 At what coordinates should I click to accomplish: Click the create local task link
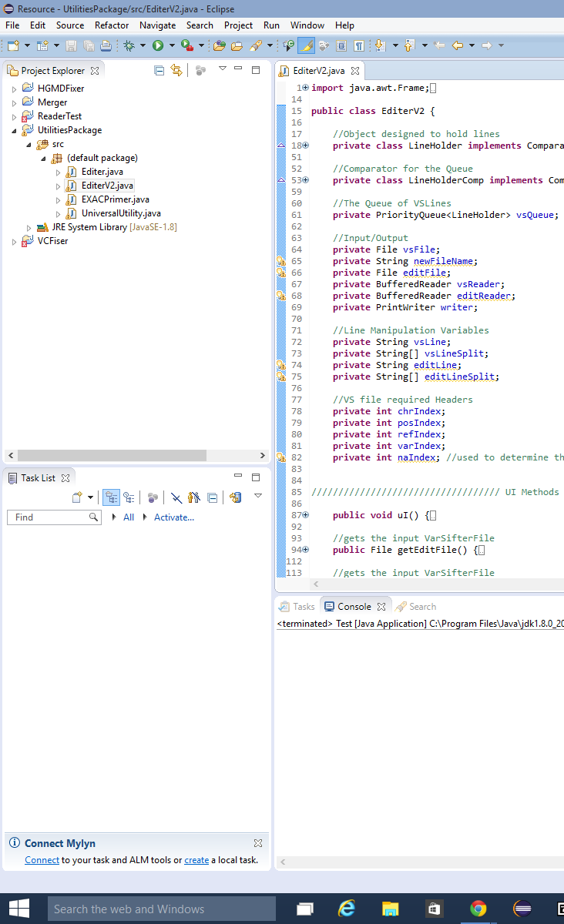(196, 860)
